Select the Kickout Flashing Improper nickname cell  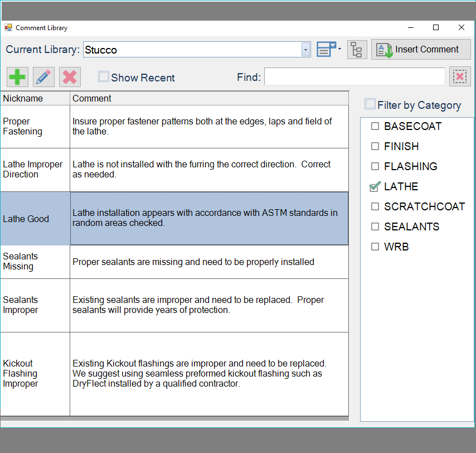pos(35,374)
